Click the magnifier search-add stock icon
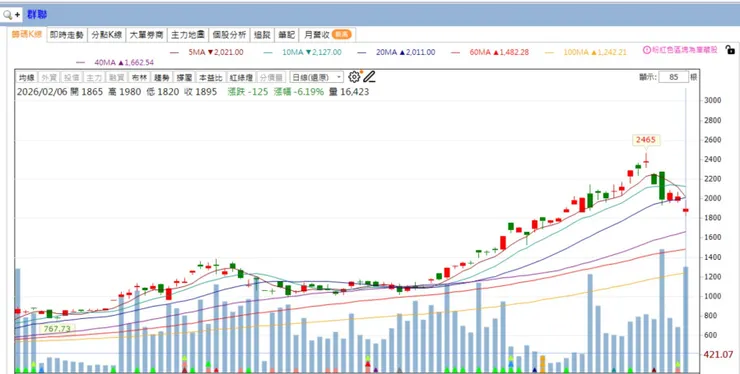 pyautogui.click(x=12, y=15)
